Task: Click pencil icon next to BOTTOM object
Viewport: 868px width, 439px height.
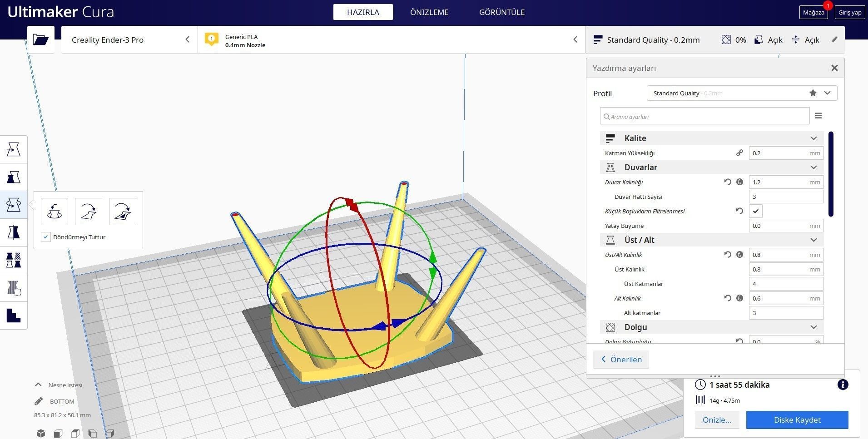Action: (39, 401)
